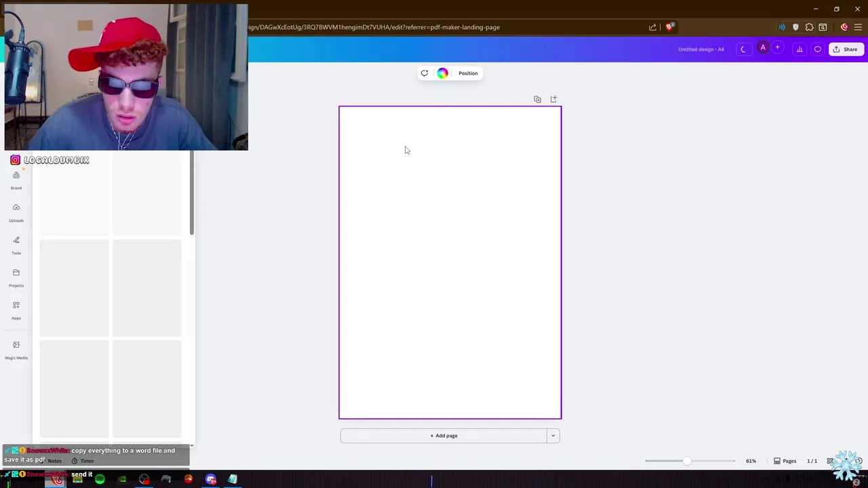868x488 pixels.
Task: Click the Share button
Action: click(845, 49)
